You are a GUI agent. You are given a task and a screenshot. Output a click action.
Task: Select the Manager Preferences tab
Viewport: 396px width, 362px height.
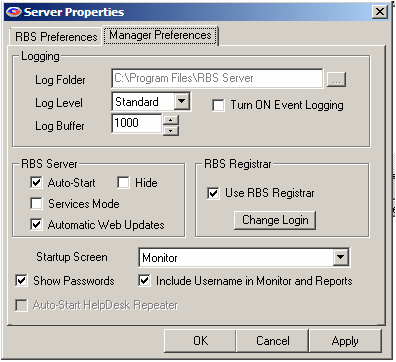pyautogui.click(x=160, y=35)
